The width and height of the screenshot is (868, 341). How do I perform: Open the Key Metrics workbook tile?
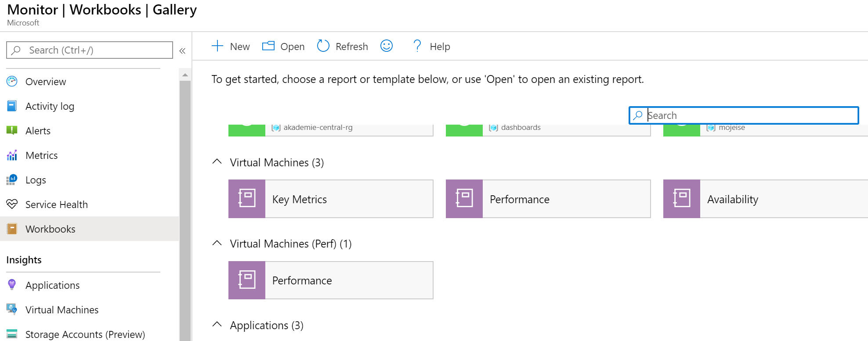(330, 199)
